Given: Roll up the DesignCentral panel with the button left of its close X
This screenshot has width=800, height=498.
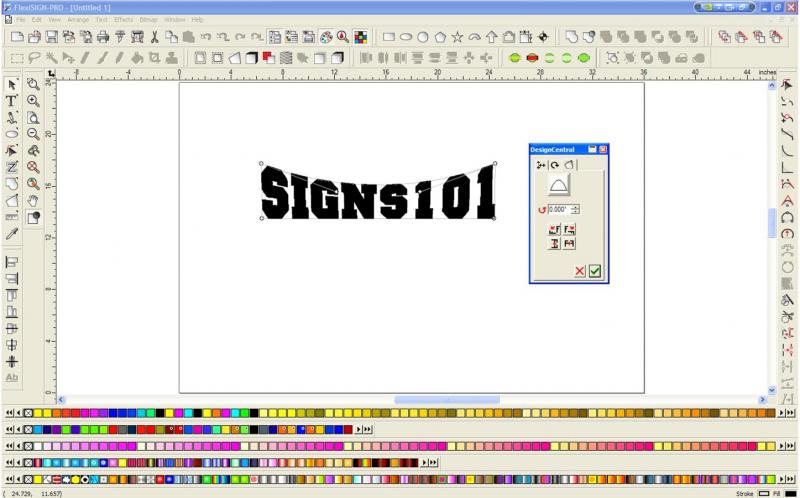Looking at the screenshot, I should pyautogui.click(x=592, y=149).
